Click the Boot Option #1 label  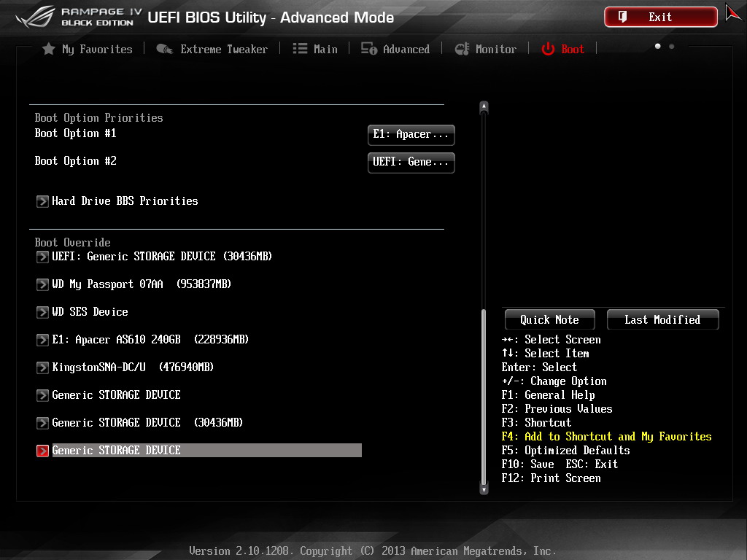point(75,133)
